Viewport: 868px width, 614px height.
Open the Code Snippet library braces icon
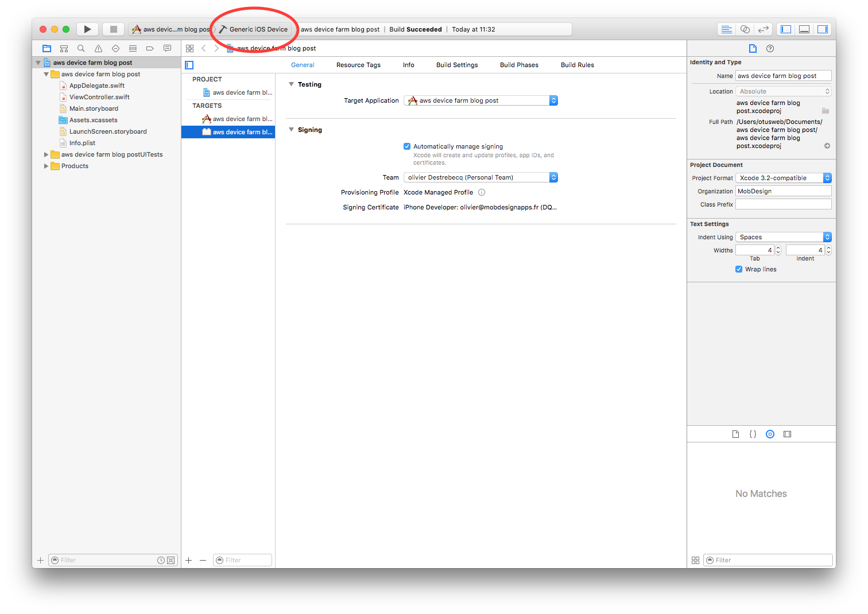(753, 434)
